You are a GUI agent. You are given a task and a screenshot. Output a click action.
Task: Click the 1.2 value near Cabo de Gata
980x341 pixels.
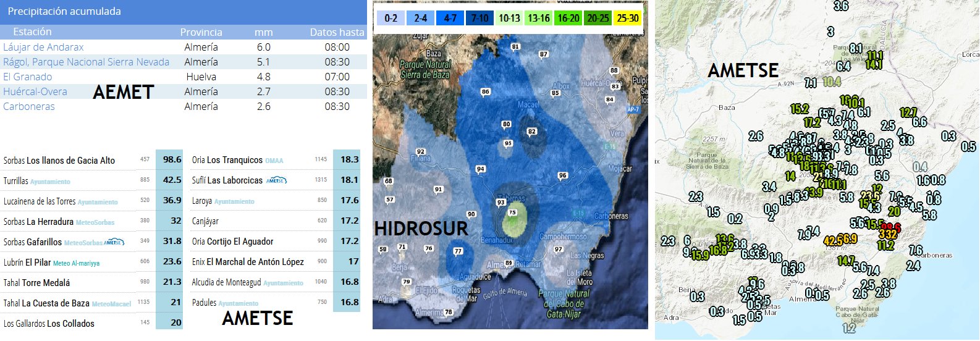pos(850,328)
